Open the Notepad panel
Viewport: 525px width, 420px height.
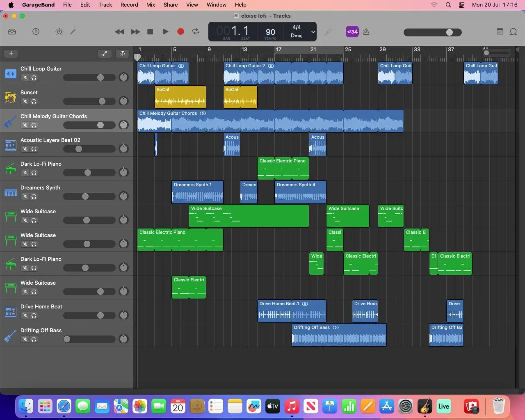pos(500,32)
